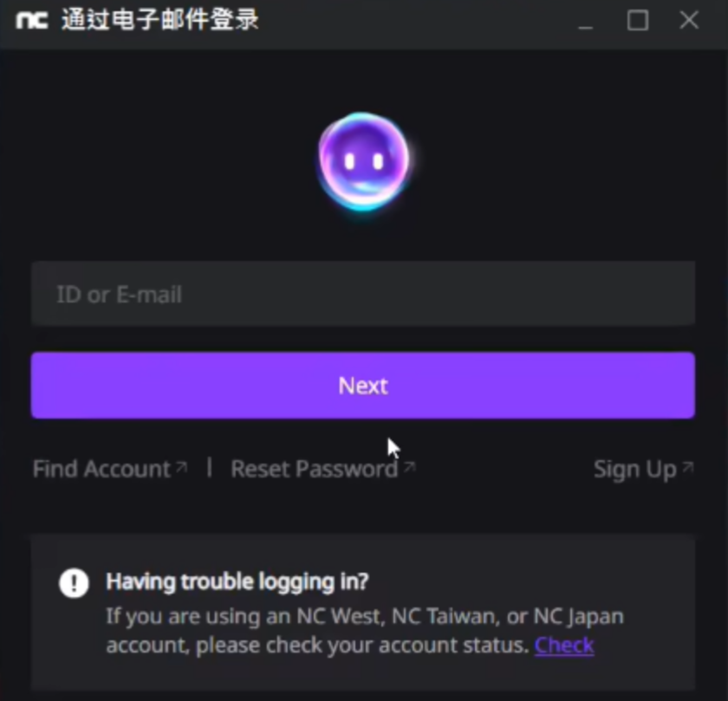728x701 pixels.
Task: Minimize the login window
Action: tap(586, 21)
